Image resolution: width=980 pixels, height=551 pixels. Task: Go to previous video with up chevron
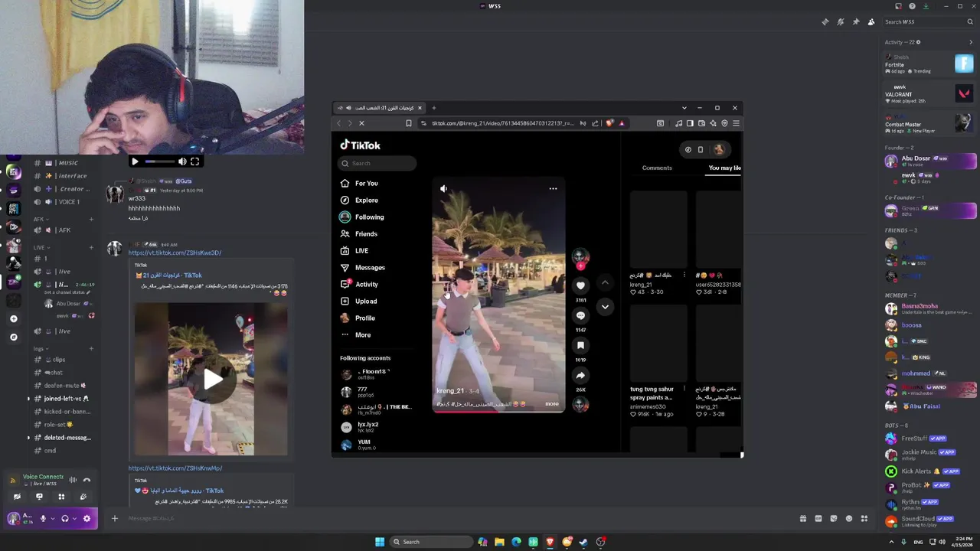click(x=605, y=282)
